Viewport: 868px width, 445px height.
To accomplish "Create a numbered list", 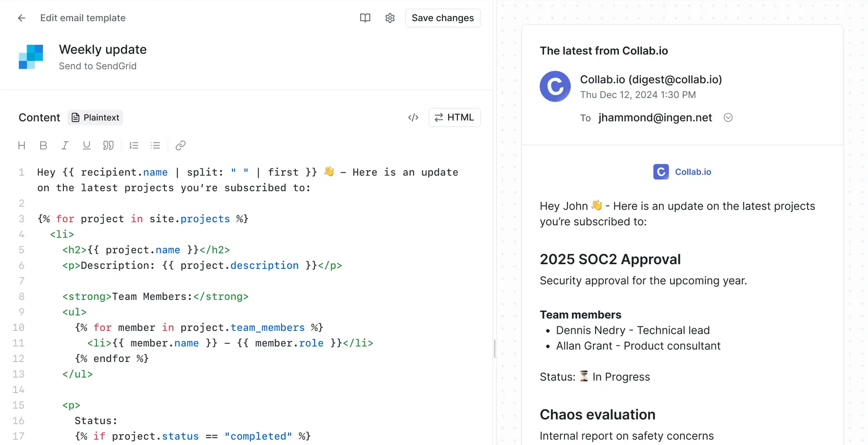I will click(x=134, y=145).
